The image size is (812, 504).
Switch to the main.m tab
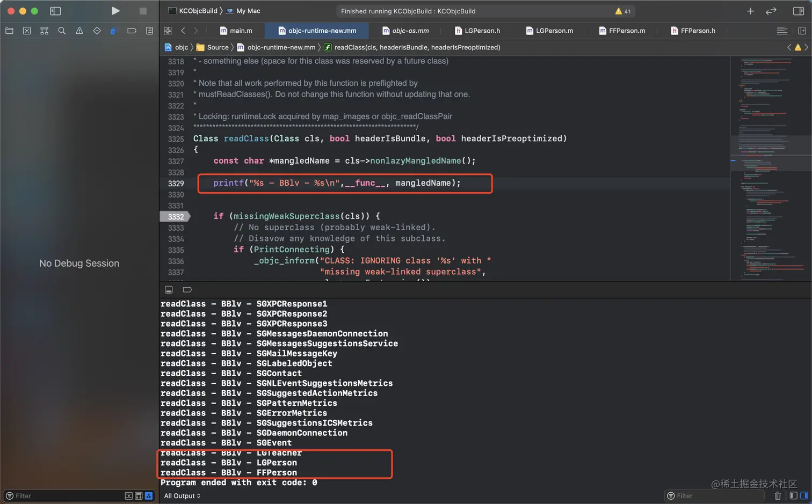[236, 31]
